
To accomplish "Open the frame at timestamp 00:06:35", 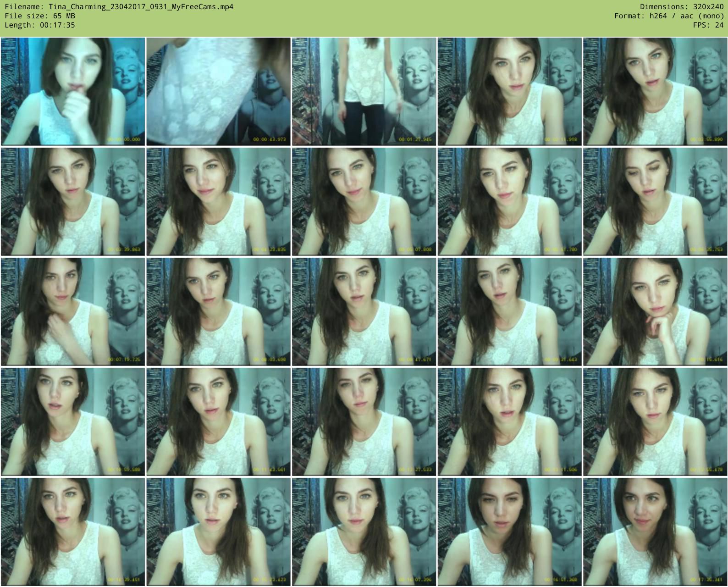I will pos(655,201).
